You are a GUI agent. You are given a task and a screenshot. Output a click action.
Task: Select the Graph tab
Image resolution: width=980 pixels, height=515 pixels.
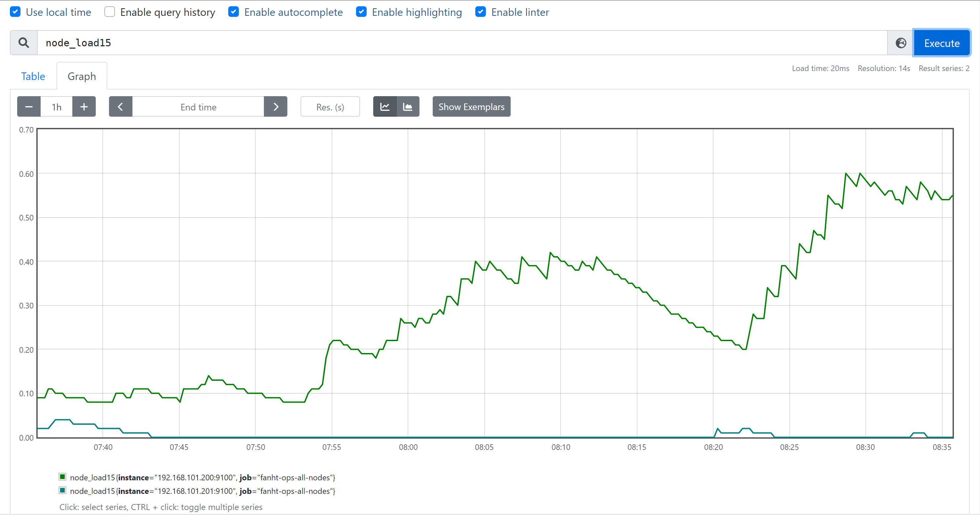82,76
